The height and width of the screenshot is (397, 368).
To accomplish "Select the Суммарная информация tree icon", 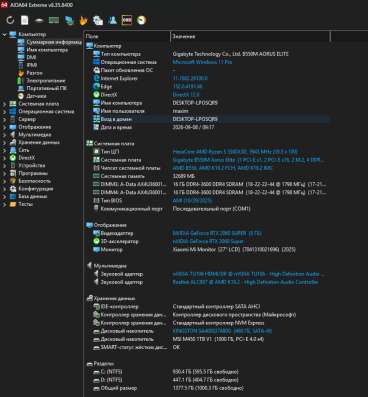I will (x=21, y=42).
